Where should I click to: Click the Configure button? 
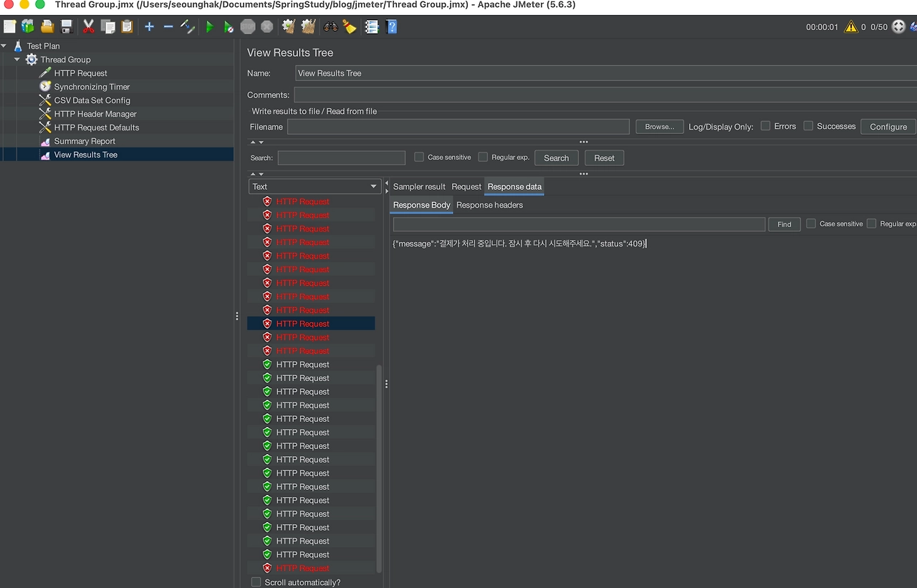[x=888, y=127]
